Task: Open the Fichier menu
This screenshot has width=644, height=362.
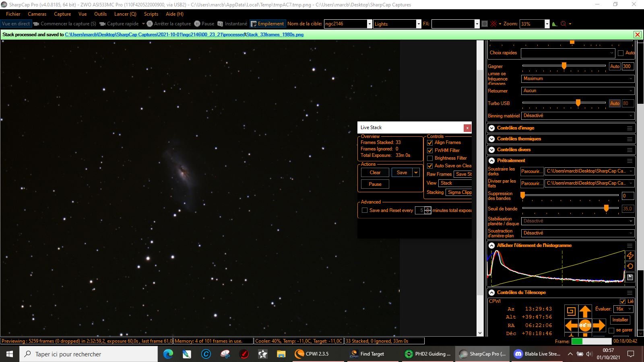Action: (x=13, y=14)
